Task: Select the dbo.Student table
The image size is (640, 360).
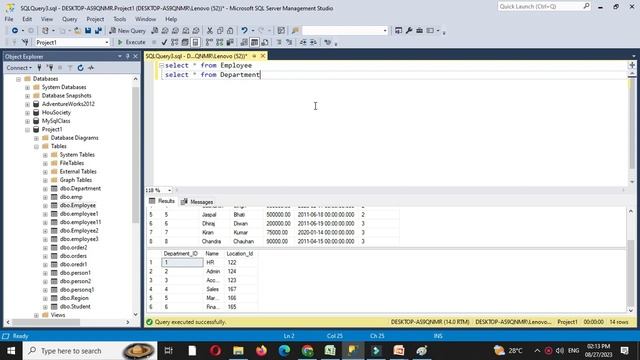Action: pyautogui.click(x=75, y=307)
